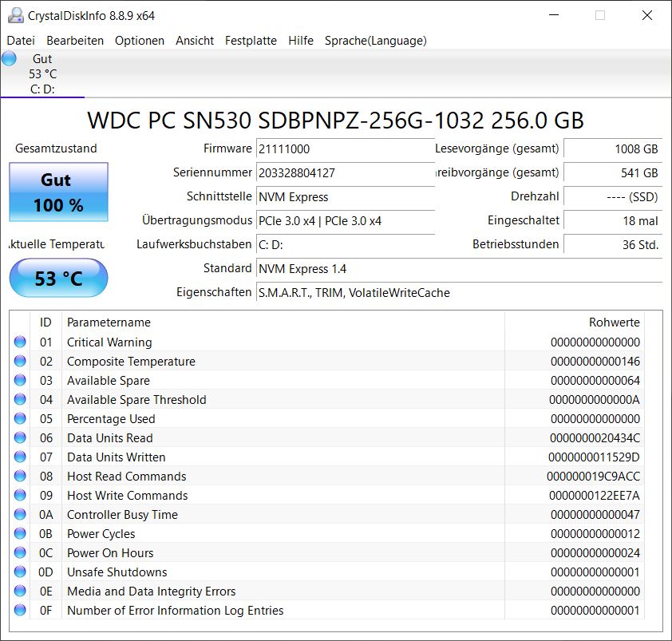The image size is (672, 641).
Task: Open the Optionen menu
Action: [x=140, y=41]
